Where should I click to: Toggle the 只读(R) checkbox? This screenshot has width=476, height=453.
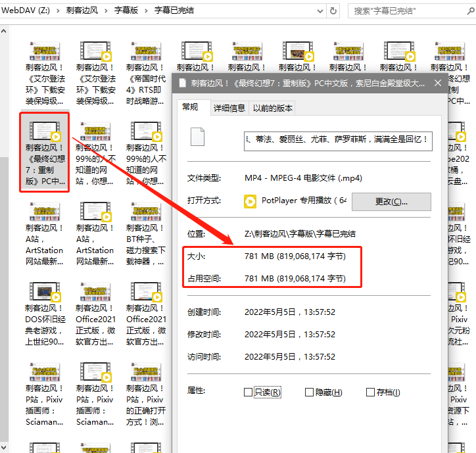coord(248,393)
